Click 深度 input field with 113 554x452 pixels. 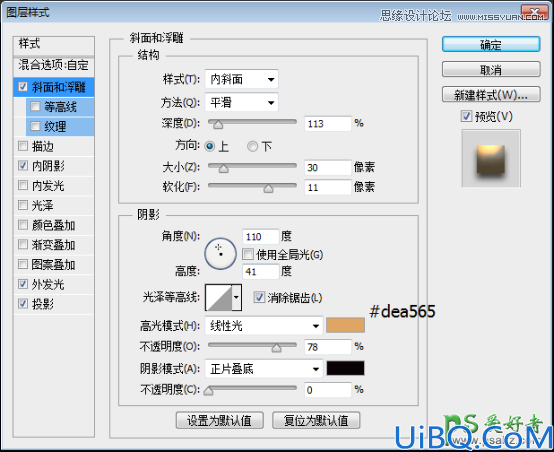pos(328,124)
